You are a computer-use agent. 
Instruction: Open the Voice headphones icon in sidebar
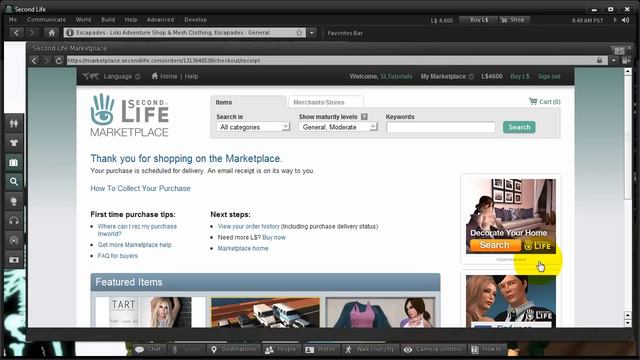(13, 221)
